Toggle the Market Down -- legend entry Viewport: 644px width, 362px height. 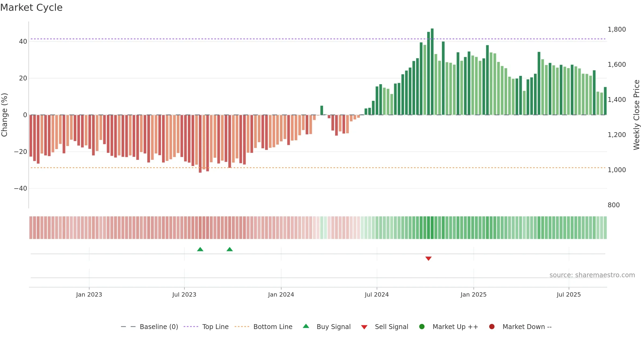tap(520, 327)
